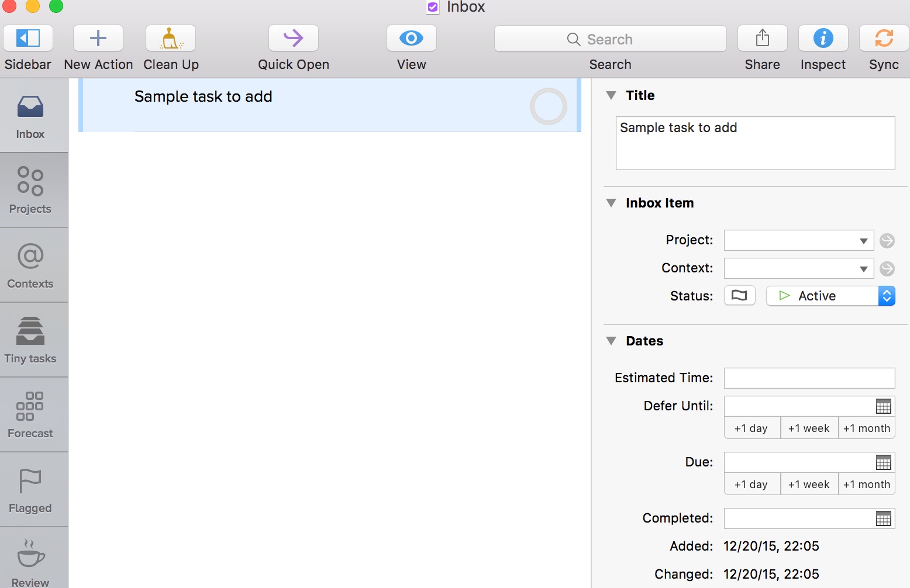The image size is (910, 588).
Task: Click the Inbox window title icon
Action: point(433,7)
